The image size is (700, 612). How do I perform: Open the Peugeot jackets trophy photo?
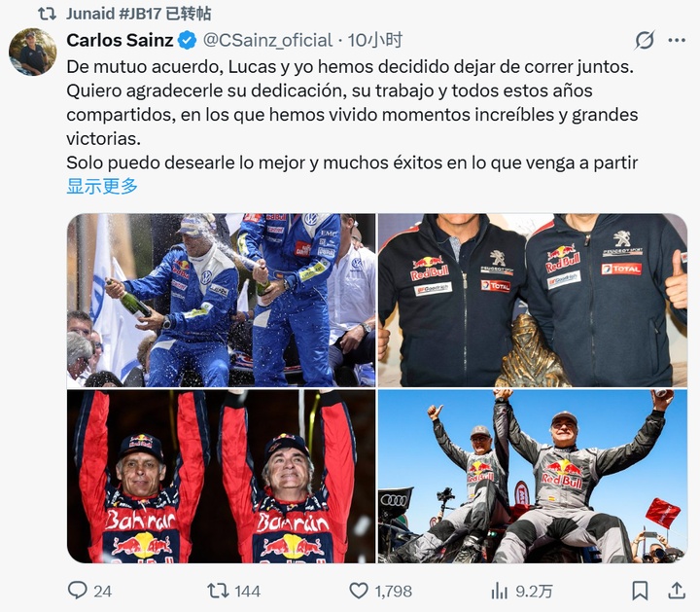click(x=533, y=300)
